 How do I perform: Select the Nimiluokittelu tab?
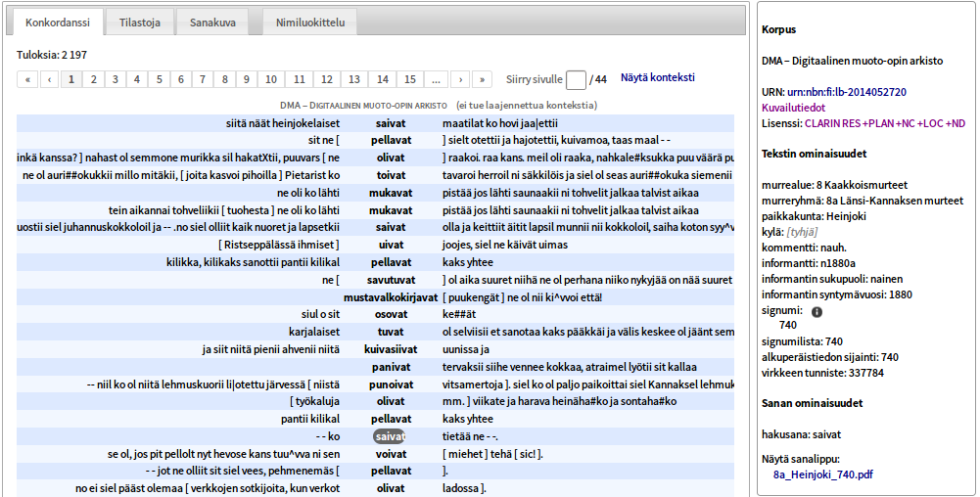[309, 21]
